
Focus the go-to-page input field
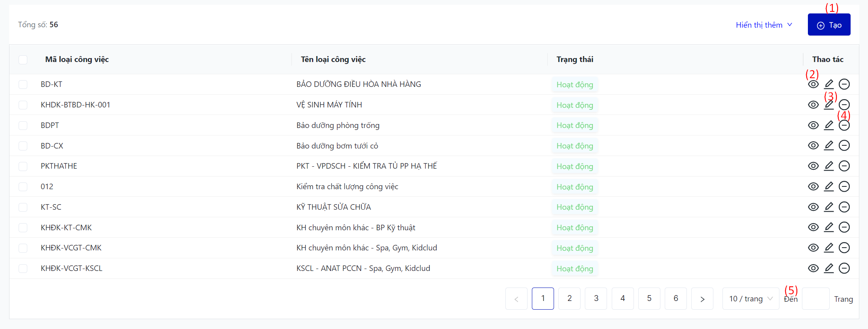[815, 299]
